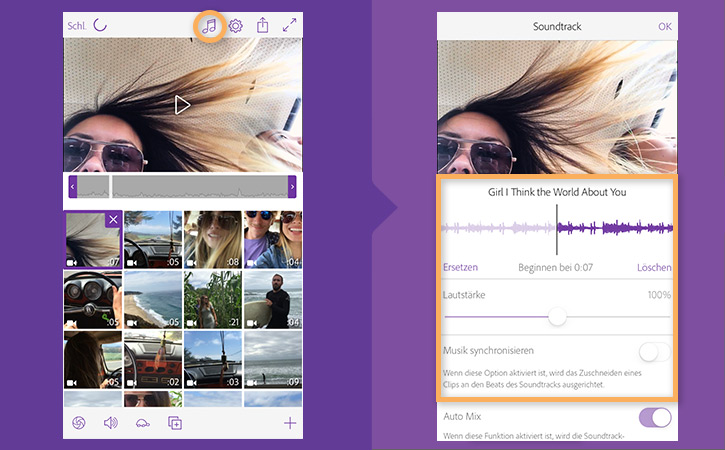Duplicate clip with the copy icon
This screenshot has height=450, width=725.
pyautogui.click(x=175, y=423)
